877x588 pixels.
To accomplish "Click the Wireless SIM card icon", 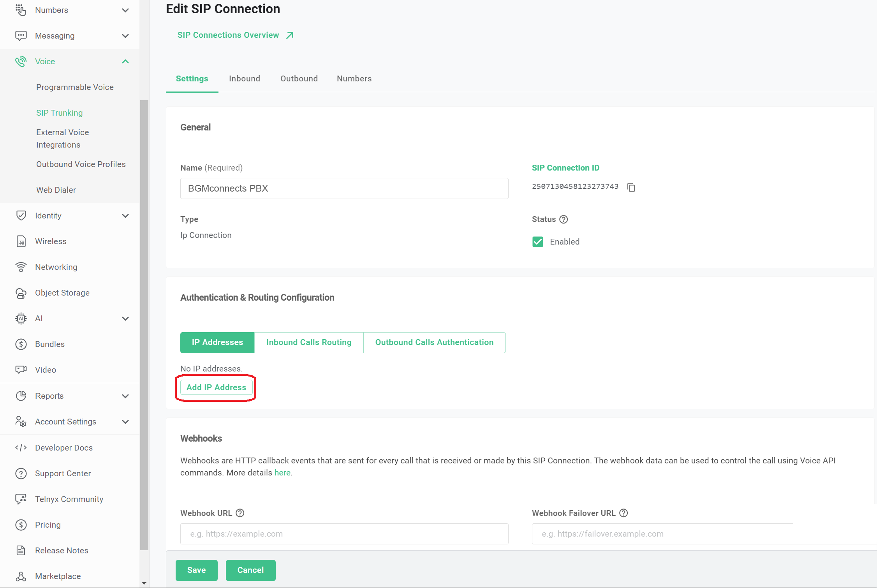I will coord(21,241).
